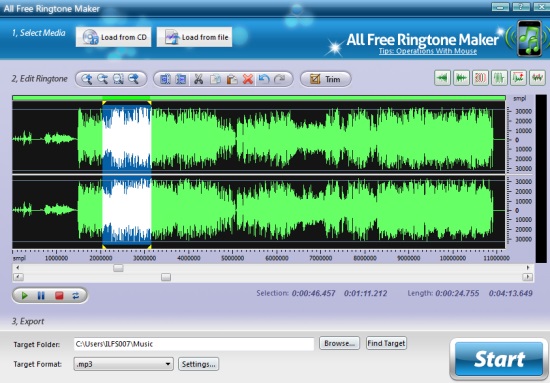550x383 pixels.
Task: Click Load from file button
Action: [x=194, y=37]
